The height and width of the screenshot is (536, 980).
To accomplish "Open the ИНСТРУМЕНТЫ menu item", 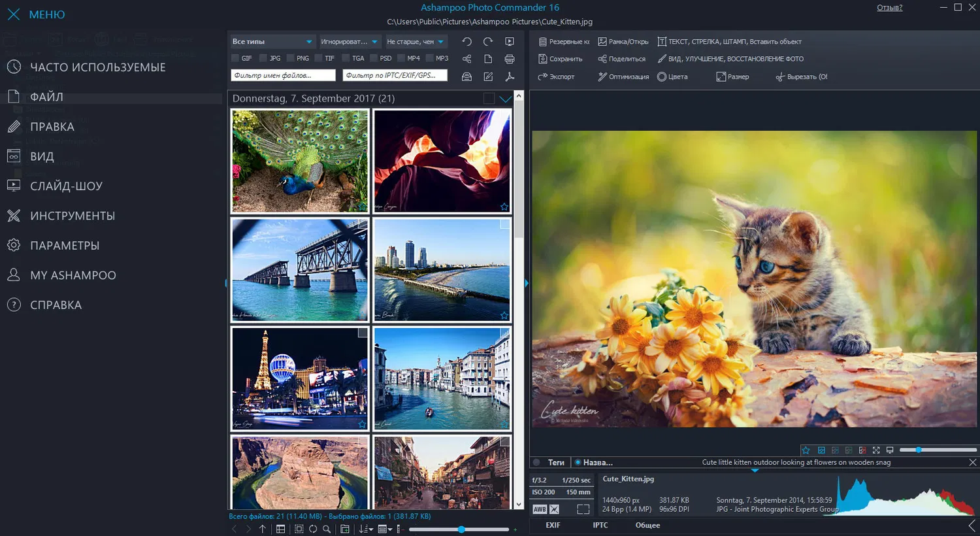I will pyautogui.click(x=72, y=216).
